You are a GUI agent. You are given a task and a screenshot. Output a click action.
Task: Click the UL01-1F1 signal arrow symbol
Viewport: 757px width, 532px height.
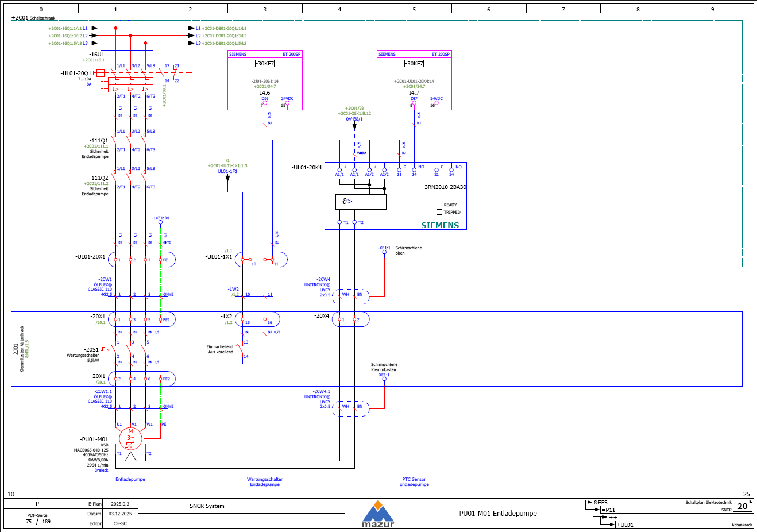[227, 178]
